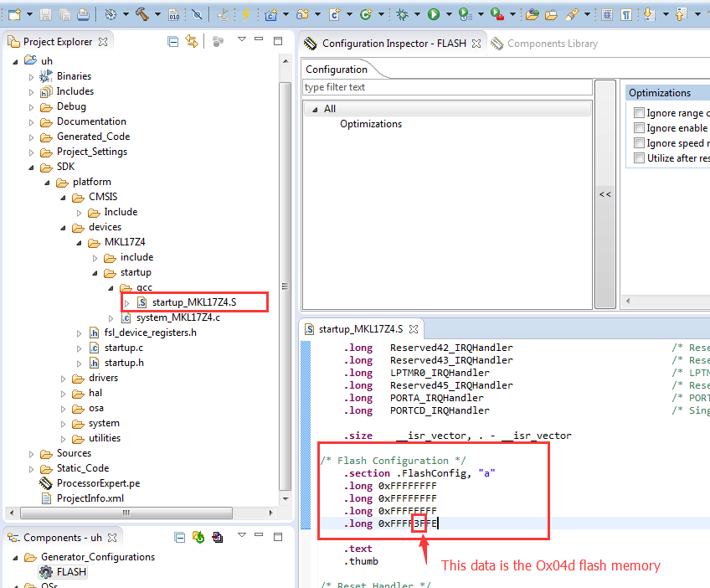Collapse the SDK folder
The width and height of the screenshot is (710, 588).
31,168
